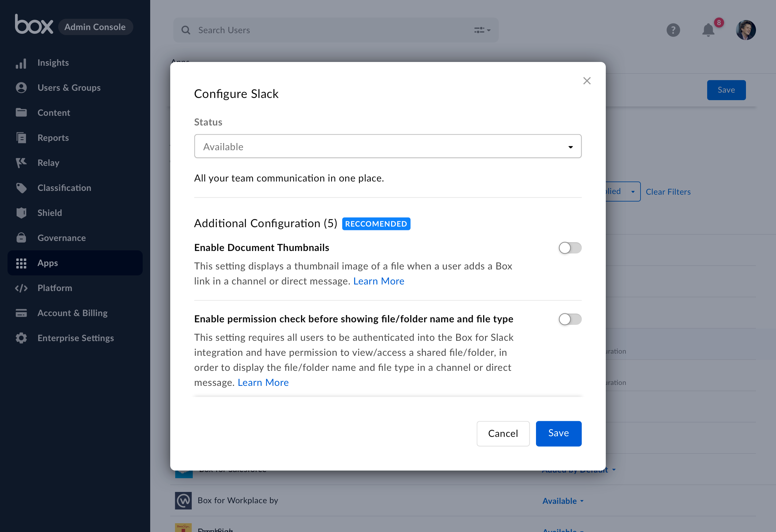Click the Relay icon in sidebar

click(21, 163)
